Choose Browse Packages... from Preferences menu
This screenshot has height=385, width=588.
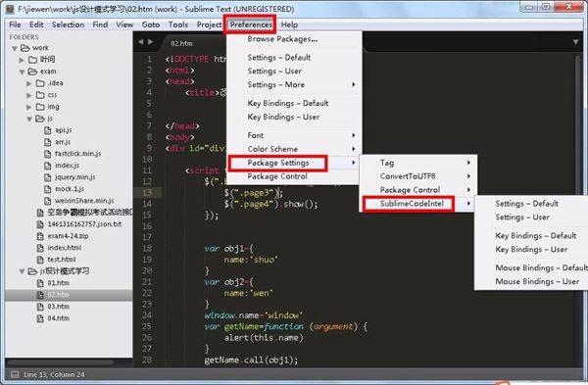click(294, 39)
